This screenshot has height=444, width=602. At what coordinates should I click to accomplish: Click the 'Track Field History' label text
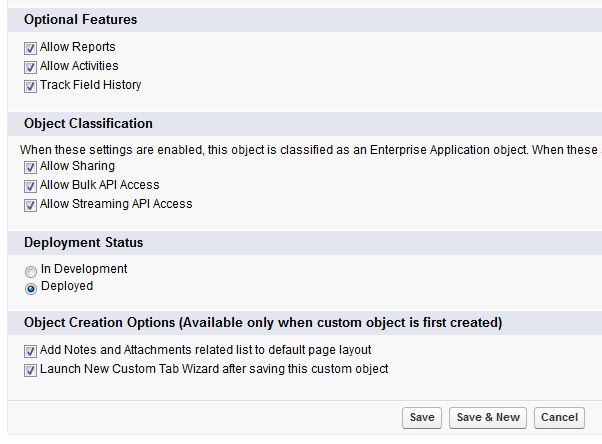tap(91, 85)
